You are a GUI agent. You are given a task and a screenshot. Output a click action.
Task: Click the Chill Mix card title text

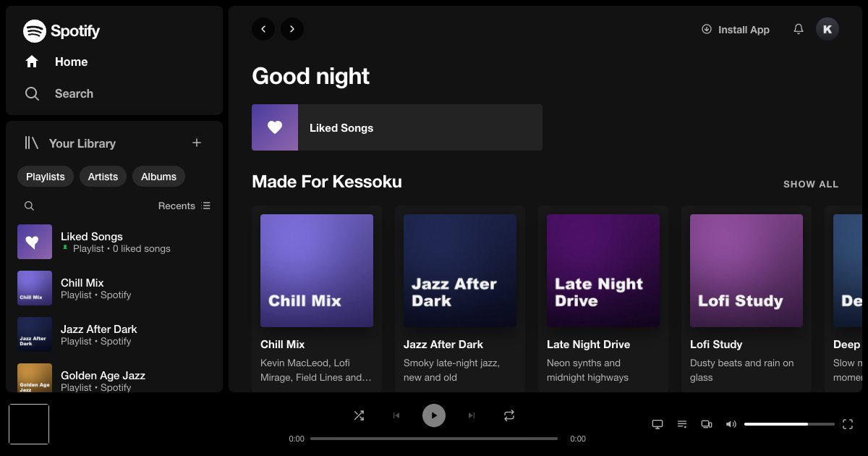click(283, 345)
